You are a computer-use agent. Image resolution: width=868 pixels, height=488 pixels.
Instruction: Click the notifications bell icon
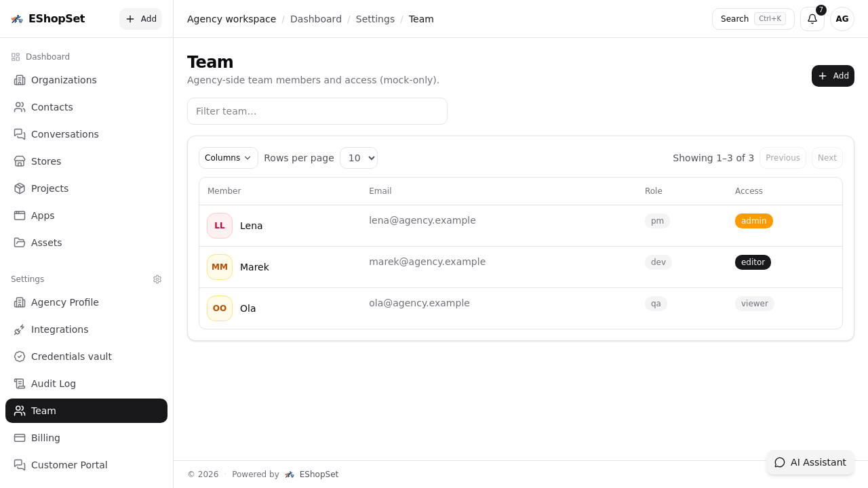812,19
